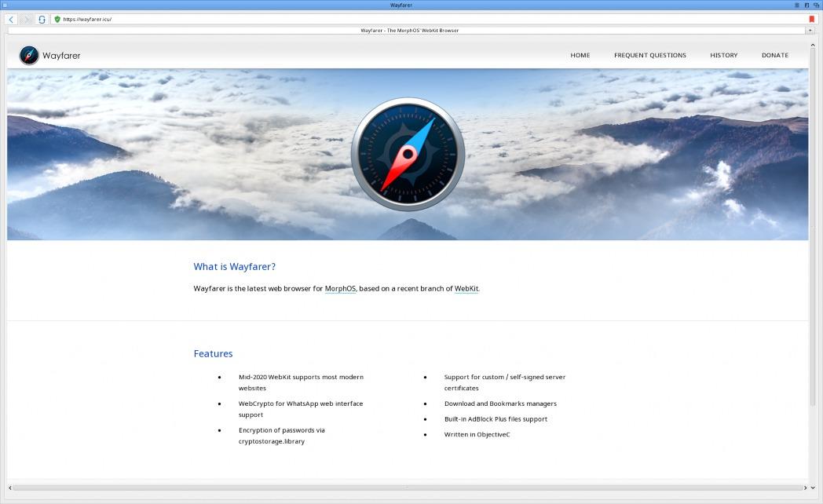Click the Wayfarer site title text
This screenshot has width=823, height=504.
[61, 56]
